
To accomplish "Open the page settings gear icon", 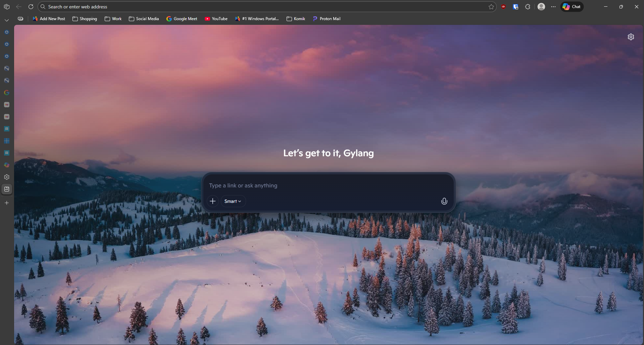I will (631, 37).
